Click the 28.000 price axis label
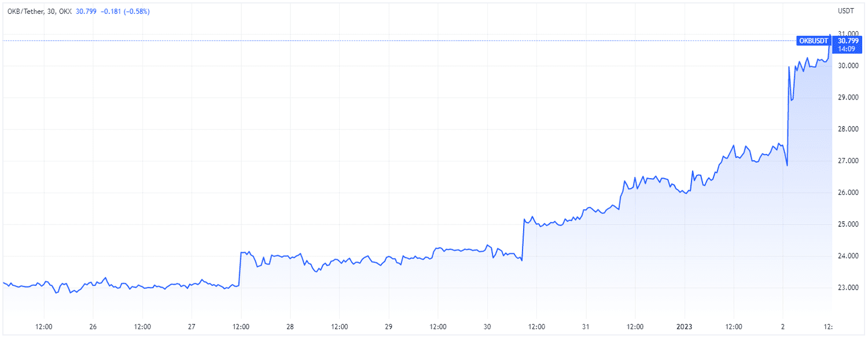Screen dimensions: 868x339 (x=848, y=130)
